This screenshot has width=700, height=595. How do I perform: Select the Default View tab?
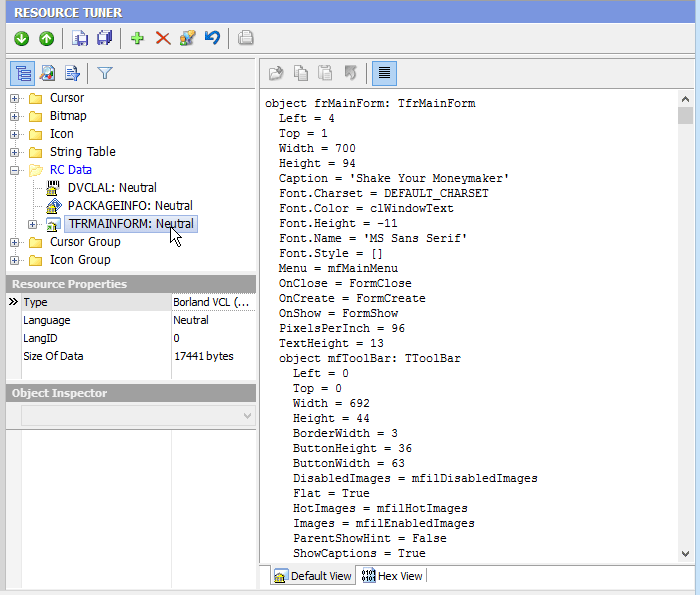click(x=313, y=576)
